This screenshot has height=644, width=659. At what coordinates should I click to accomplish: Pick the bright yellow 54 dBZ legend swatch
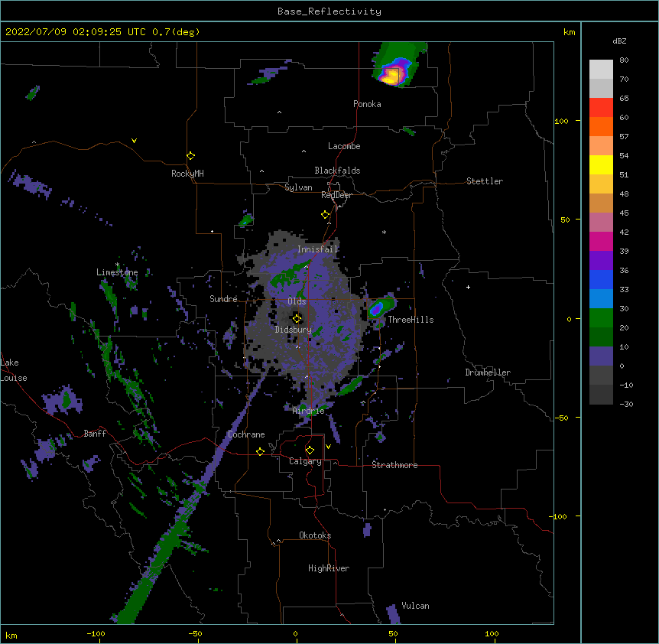click(601, 164)
